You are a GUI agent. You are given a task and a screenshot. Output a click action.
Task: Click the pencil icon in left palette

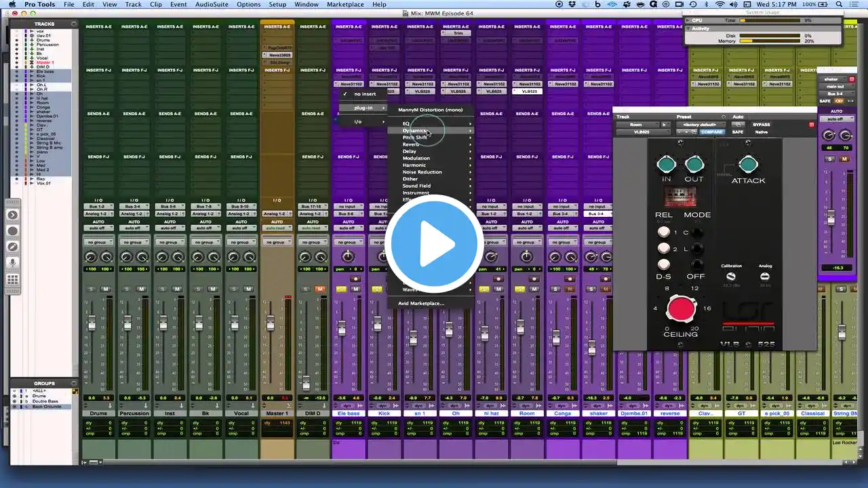[x=12, y=247]
